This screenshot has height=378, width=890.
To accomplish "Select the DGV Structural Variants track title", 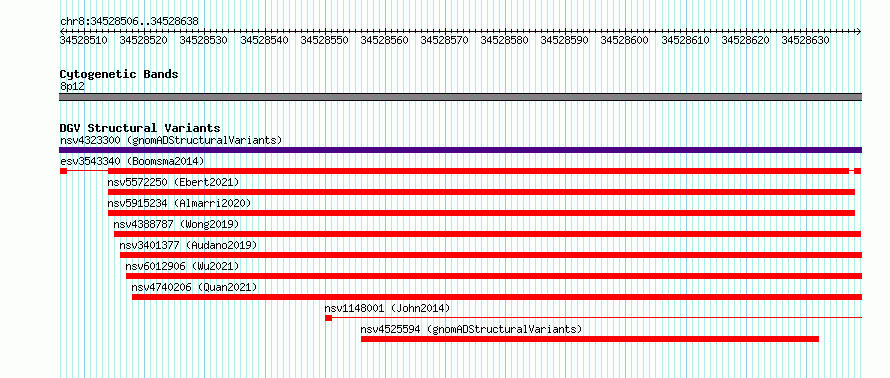I will 140,128.
